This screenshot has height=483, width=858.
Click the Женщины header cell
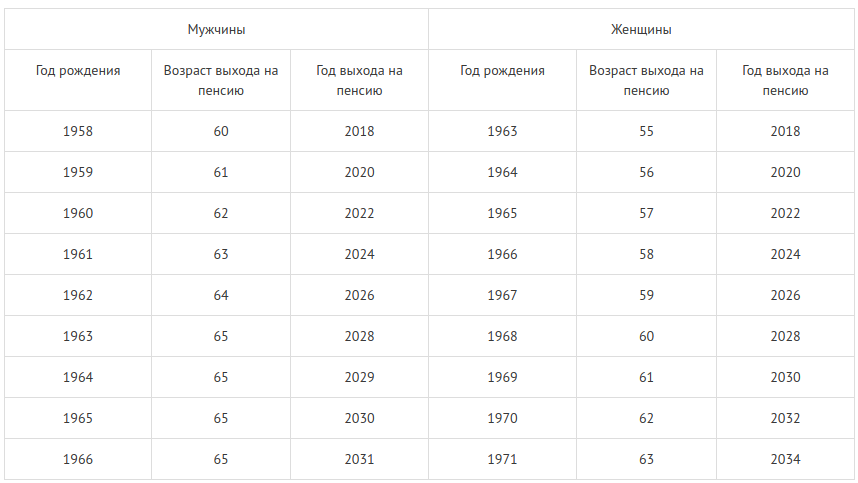coord(641,29)
